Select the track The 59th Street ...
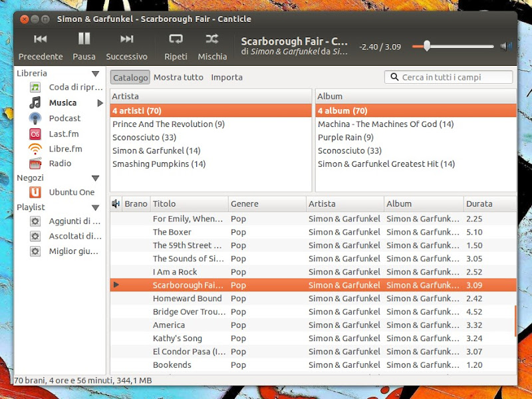Screen dimensions: 532x399 pyautogui.click(x=313, y=245)
